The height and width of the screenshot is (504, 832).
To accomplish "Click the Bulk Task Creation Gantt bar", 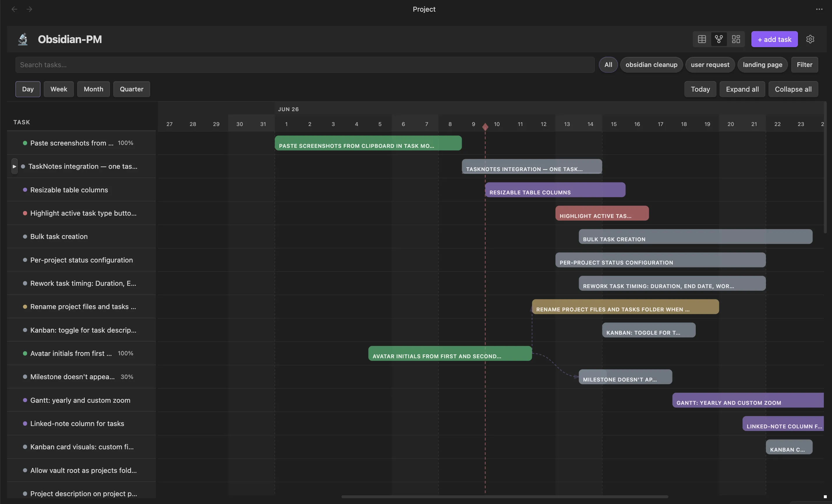I will (695, 236).
